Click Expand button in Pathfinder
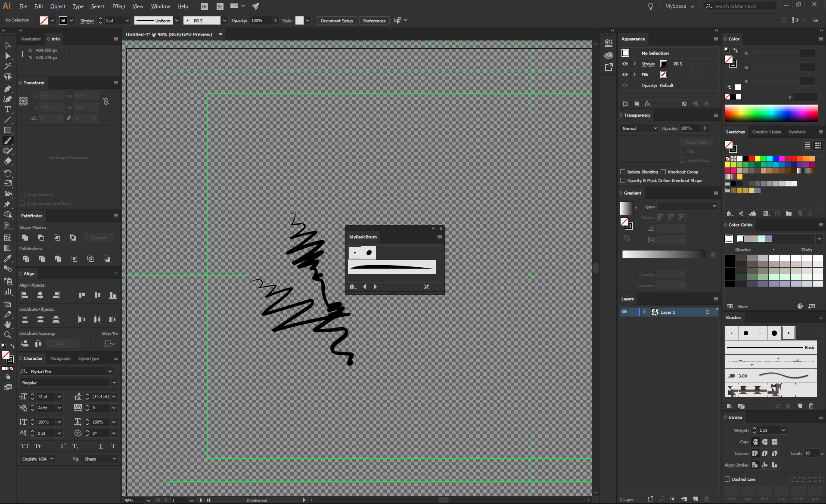Screen dimensions: 826x504 tap(99, 238)
